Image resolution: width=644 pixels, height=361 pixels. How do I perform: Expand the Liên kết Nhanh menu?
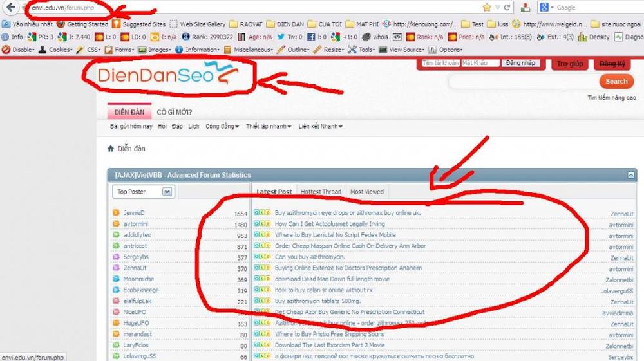[x=320, y=126]
